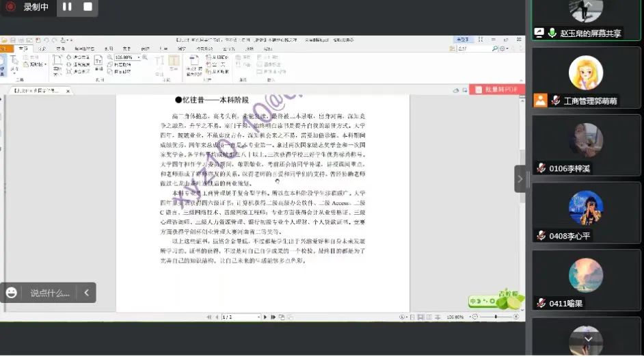Select the PDF document tab

tap(36, 90)
